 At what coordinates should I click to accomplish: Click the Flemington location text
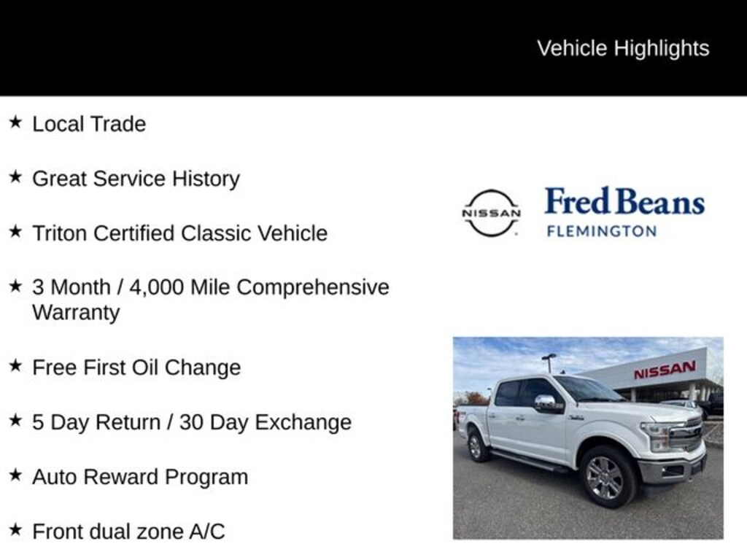coord(601,231)
